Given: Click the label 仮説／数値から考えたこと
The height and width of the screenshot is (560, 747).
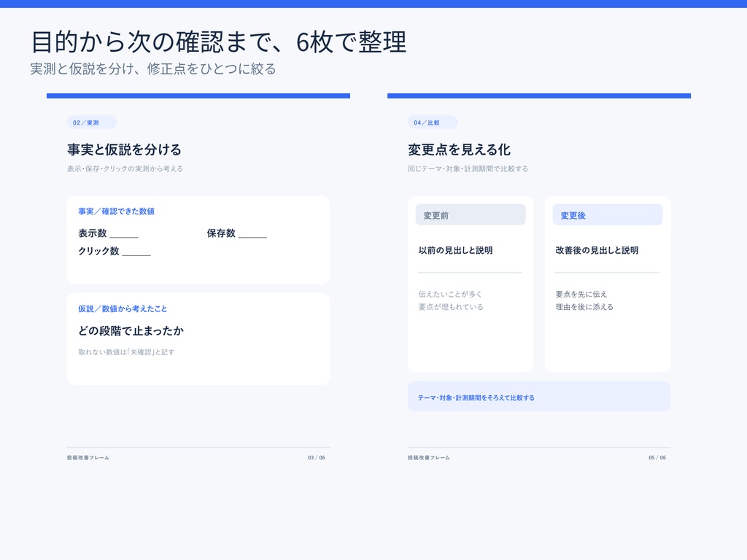Looking at the screenshot, I should [123, 308].
